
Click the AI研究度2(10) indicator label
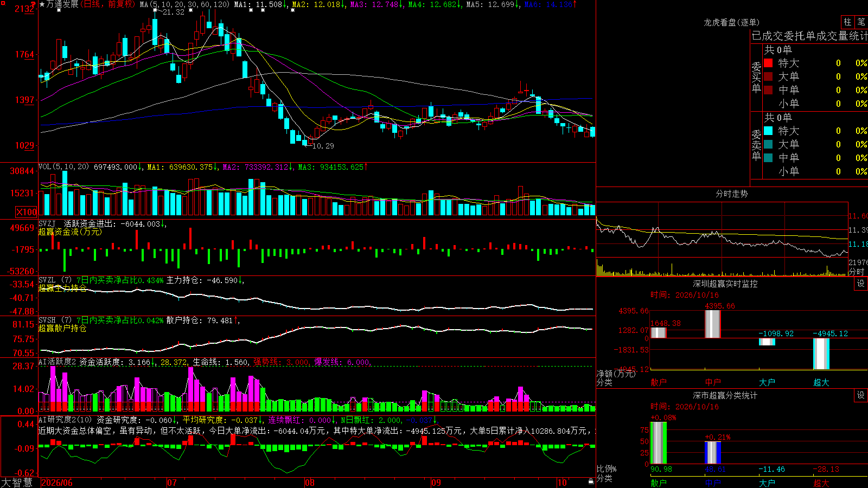click(66, 420)
